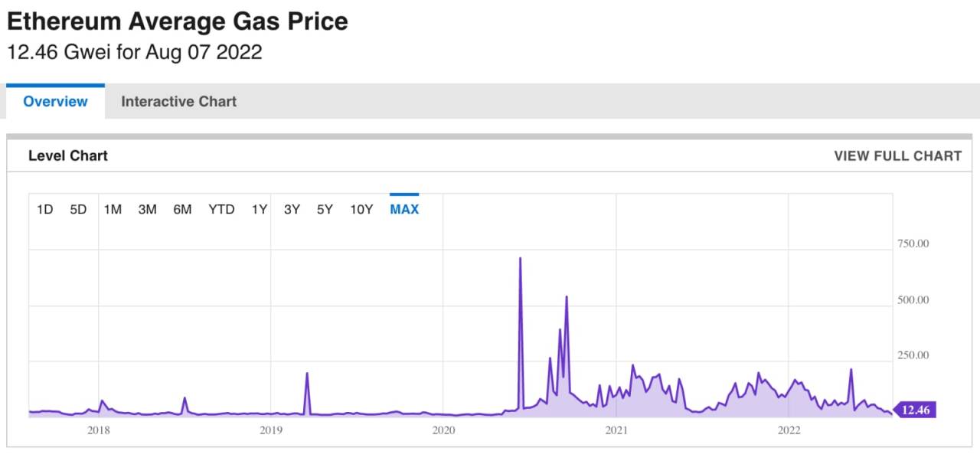The width and height of the screenshot is (980, 461).
Task: Switch to the Interactive Chart tab
Action: pyautogui.click(x=178, y=101)
